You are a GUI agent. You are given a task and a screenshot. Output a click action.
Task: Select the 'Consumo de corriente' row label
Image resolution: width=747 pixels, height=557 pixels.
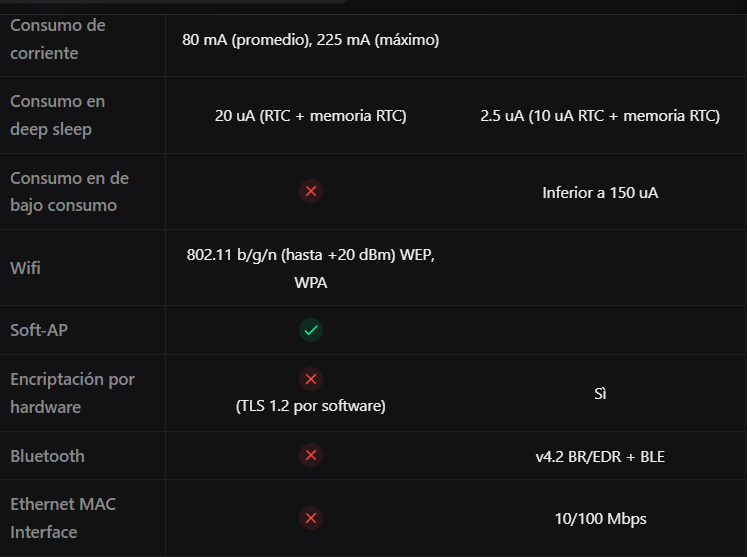pos(58,39)
